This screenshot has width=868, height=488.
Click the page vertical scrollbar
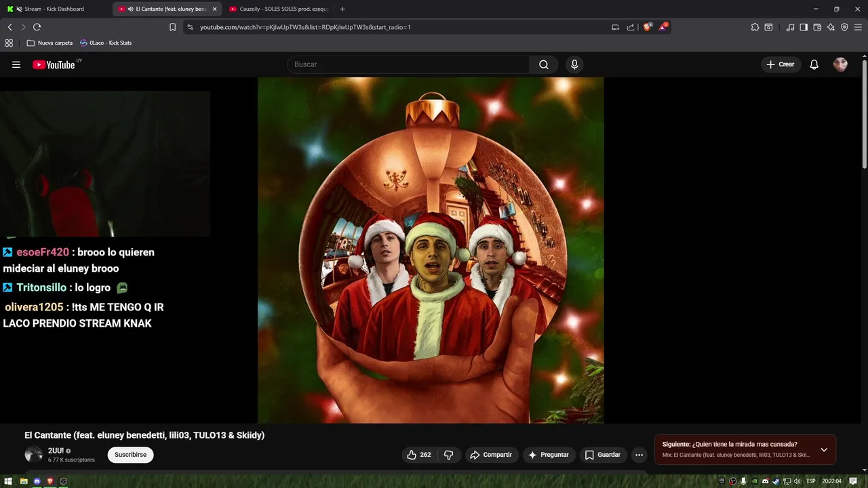click(x=865, y=115)
